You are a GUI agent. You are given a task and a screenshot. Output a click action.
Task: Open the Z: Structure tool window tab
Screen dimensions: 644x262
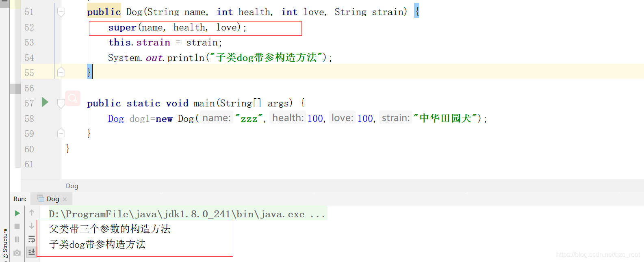tap(5, 243)
